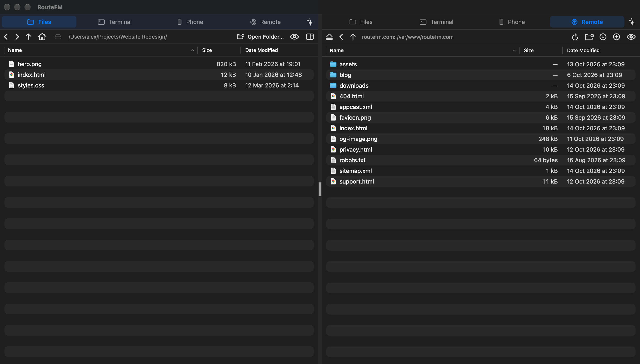Open the drive picker icon beside the path
This screenshot has height=364, width=640.
pos(58,37)
